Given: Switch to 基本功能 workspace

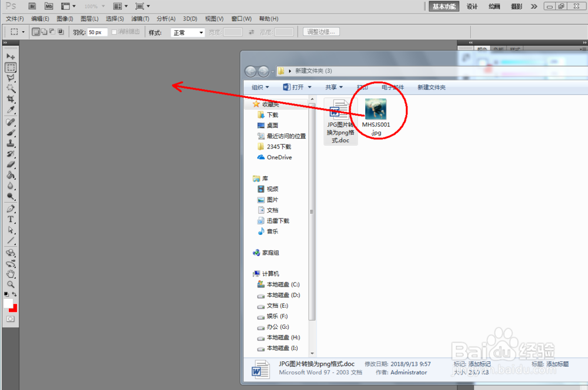Looking at the screenshot, I should (x=444, y=6).
